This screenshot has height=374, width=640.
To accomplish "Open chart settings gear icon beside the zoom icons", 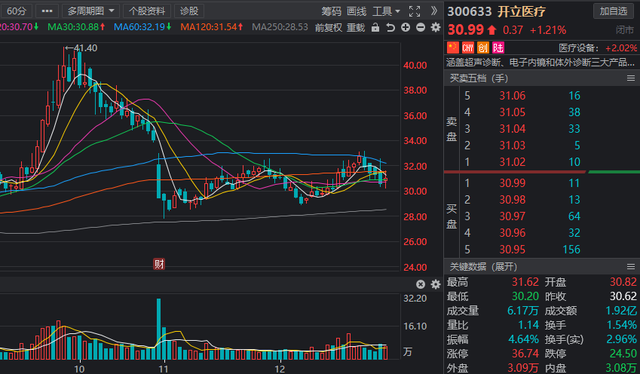I will 436,27.
